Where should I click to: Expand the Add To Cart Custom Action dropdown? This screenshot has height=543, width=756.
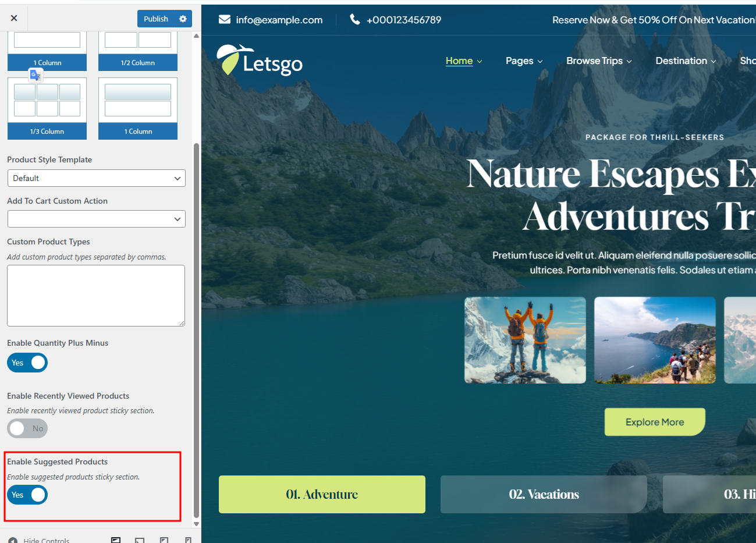pos(97,219)
